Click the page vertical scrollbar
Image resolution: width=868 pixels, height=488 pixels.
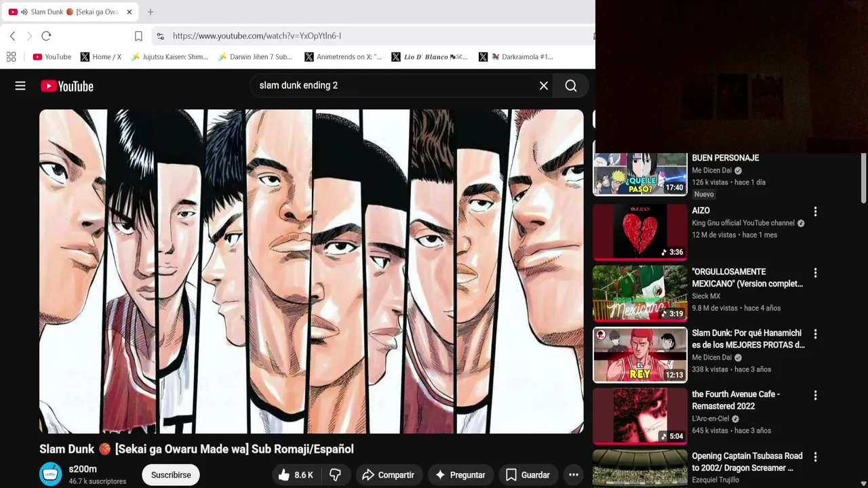point(863,178)
